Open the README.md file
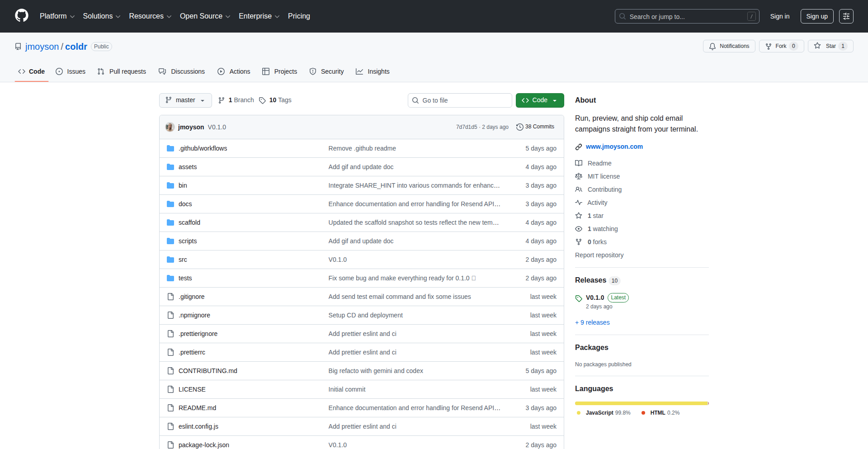The height and width of the screenshot is (449, 868). point(197,407)
